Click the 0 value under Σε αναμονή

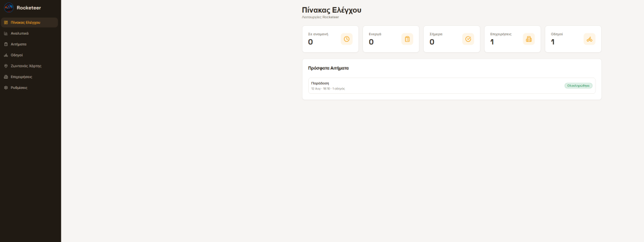pos(311,42)
